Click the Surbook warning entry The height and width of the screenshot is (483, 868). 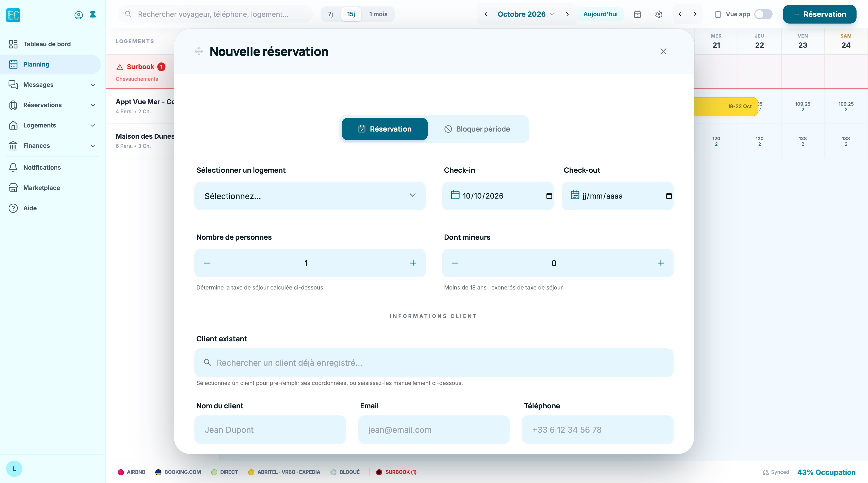click(140, 72)
